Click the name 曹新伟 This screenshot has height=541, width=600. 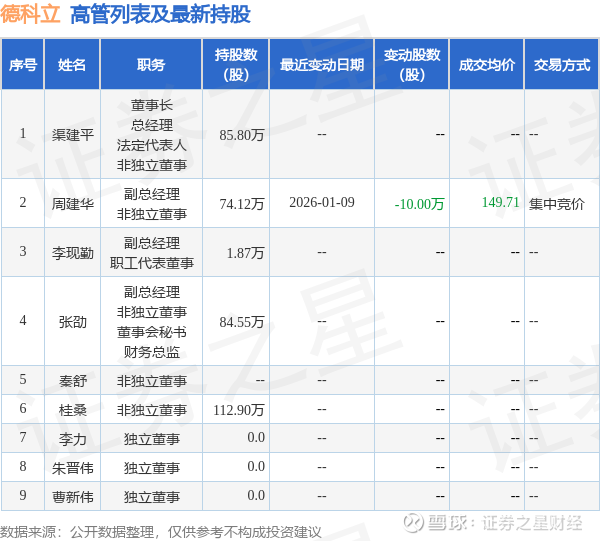click(x=73, y=497)
